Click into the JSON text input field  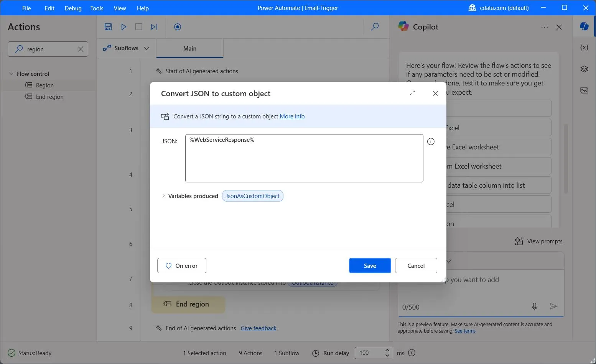pyautogui.click(x=304, y=158)
